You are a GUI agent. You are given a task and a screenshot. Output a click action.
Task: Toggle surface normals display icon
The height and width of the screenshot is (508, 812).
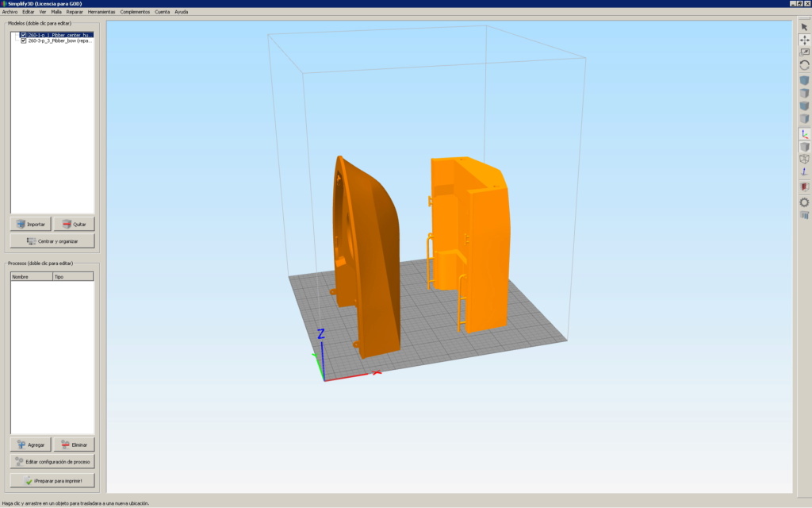(804, 172)
